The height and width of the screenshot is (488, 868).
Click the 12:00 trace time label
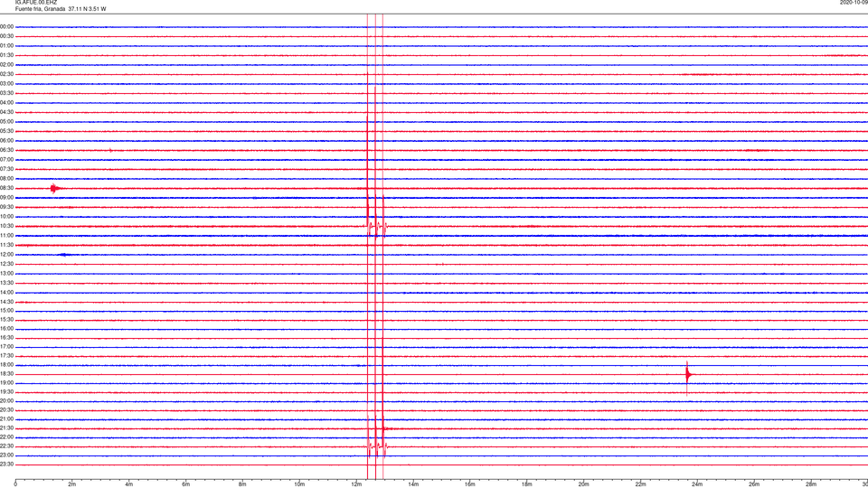(x=6, y=255)
